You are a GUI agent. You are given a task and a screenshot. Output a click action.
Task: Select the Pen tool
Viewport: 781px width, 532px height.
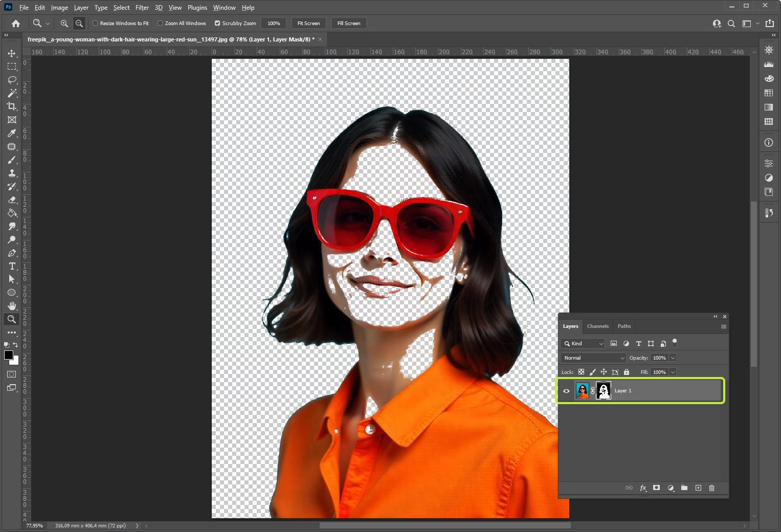point(12,253)
